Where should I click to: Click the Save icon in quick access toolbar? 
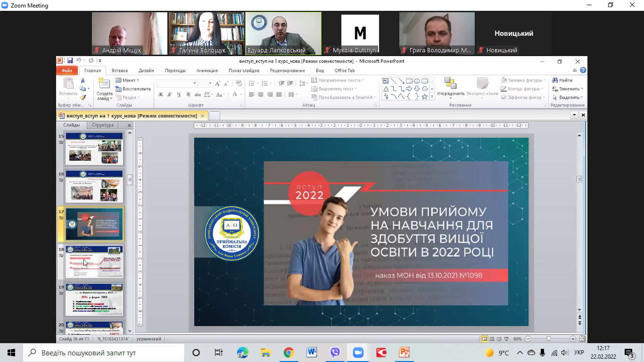point(70,61)
